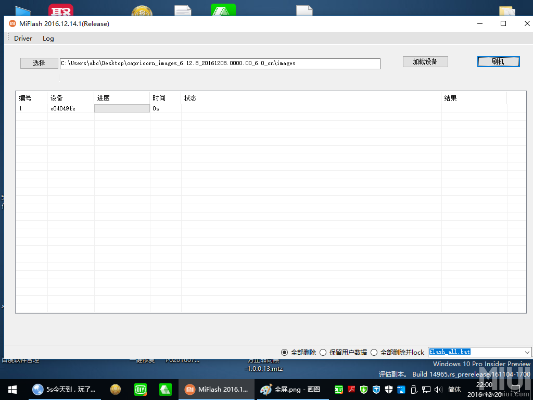The height and width of the screenshot is (400, 533).
Task: Click the 状态 column header
Action: point(311,98)
